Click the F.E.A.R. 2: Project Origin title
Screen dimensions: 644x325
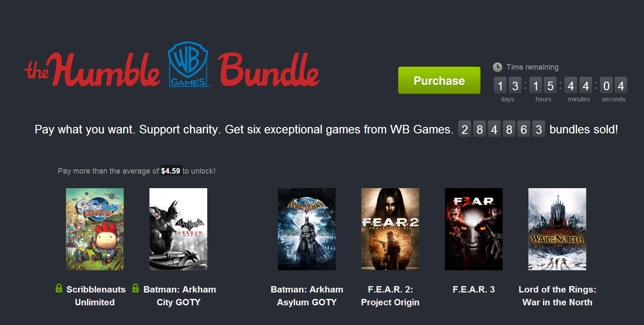pyautogui.click(x=390, y=296)
